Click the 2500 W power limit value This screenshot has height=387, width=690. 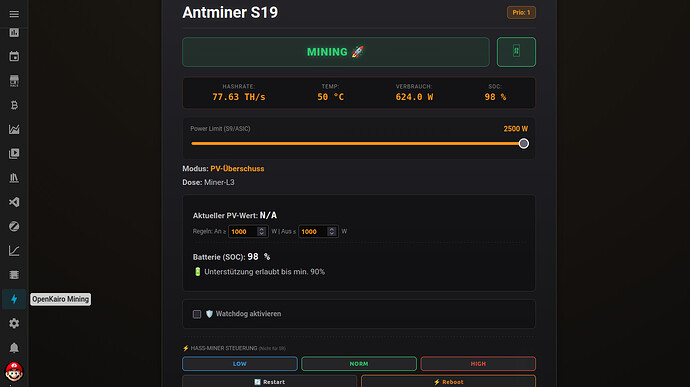(x=516, y=129)
